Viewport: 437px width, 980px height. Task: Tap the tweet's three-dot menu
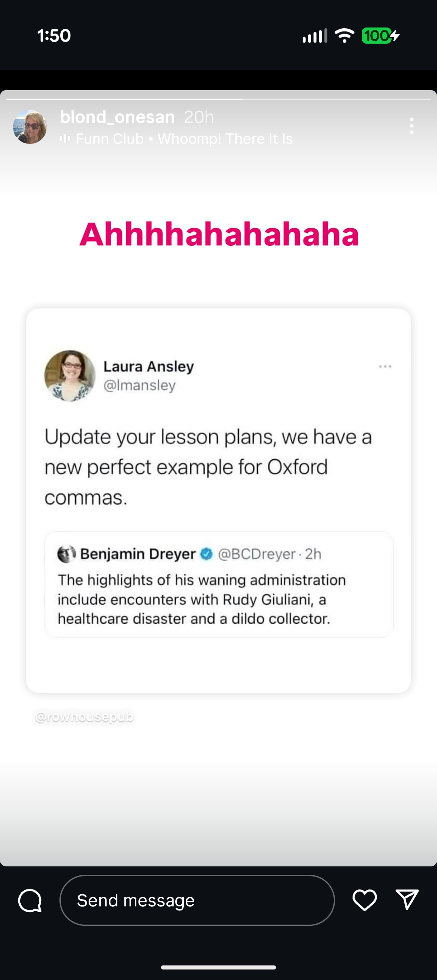click(x=385, y=367)
